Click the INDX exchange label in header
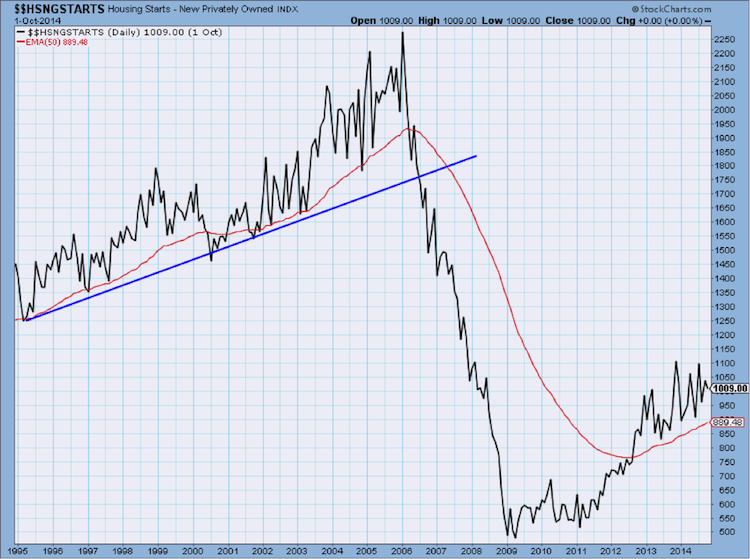The width and height of the screenshot is (750, 559). click(x=260, y=7)
